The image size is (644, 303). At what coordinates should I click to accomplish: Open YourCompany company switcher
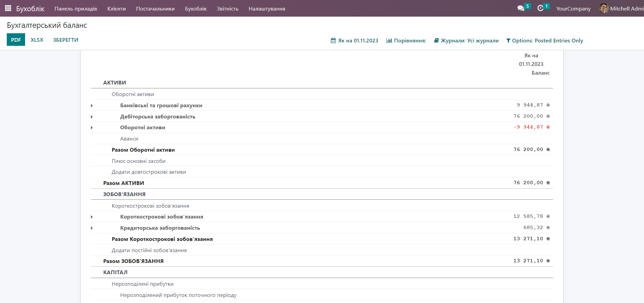pyautogui.click(x=573, y=8)
